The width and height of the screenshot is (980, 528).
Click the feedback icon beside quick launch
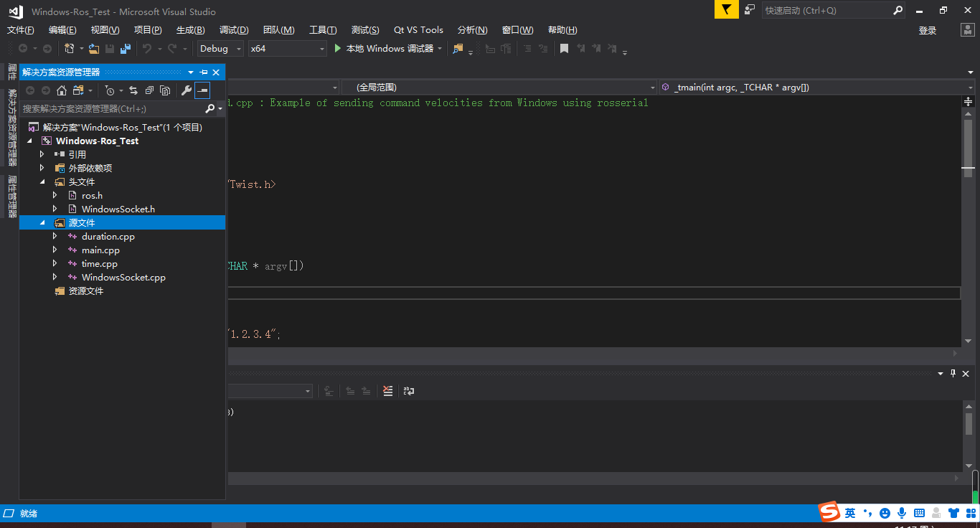(750, 10)
